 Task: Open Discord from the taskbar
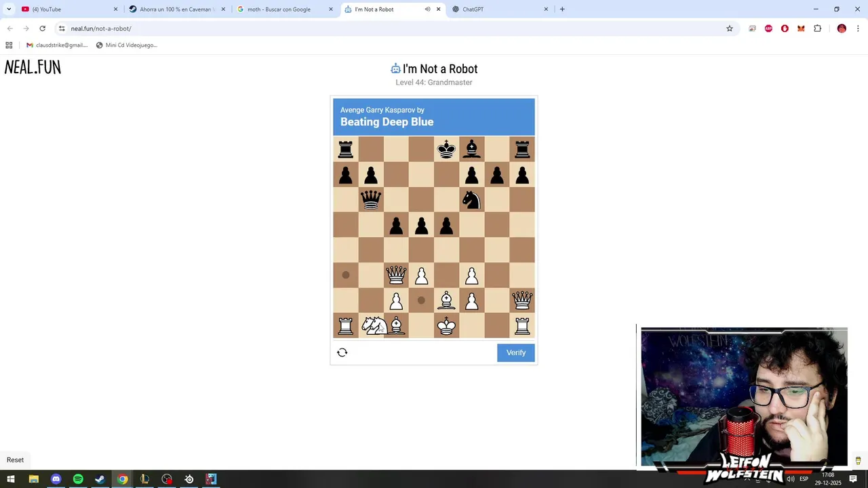(x=56, y=479)
